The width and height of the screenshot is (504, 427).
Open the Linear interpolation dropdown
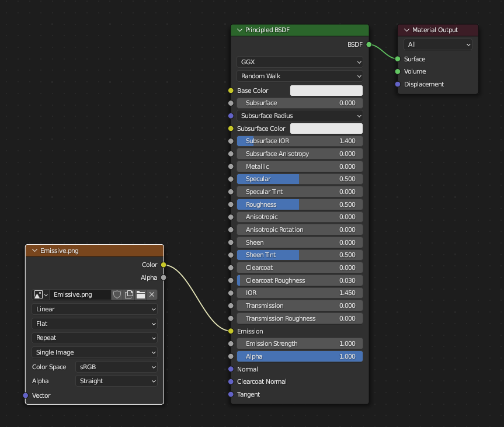tap(95, 310)
